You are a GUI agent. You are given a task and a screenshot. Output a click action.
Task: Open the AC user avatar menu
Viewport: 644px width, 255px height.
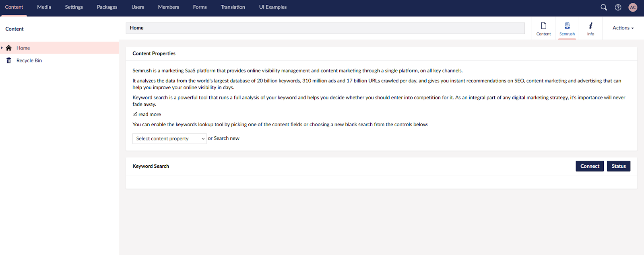pos(633,7)
